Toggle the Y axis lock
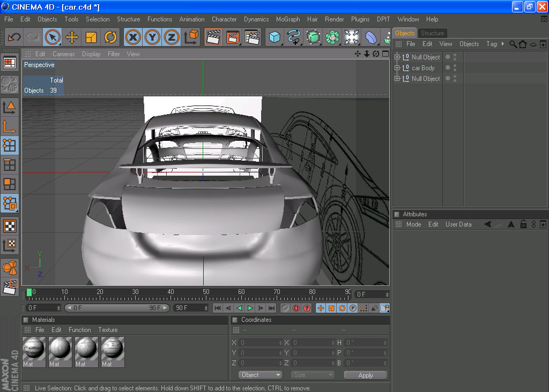This screenshot has height=392, width=549. (152, 37)
